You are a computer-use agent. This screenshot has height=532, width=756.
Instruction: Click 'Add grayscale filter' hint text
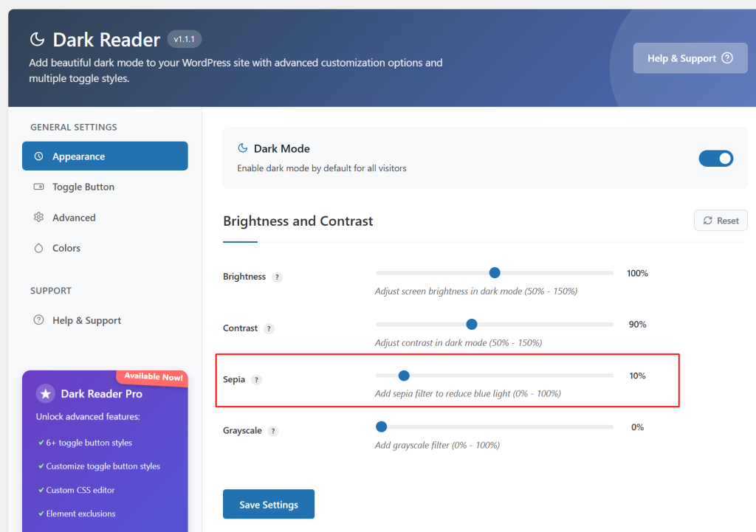pos(437,445)
